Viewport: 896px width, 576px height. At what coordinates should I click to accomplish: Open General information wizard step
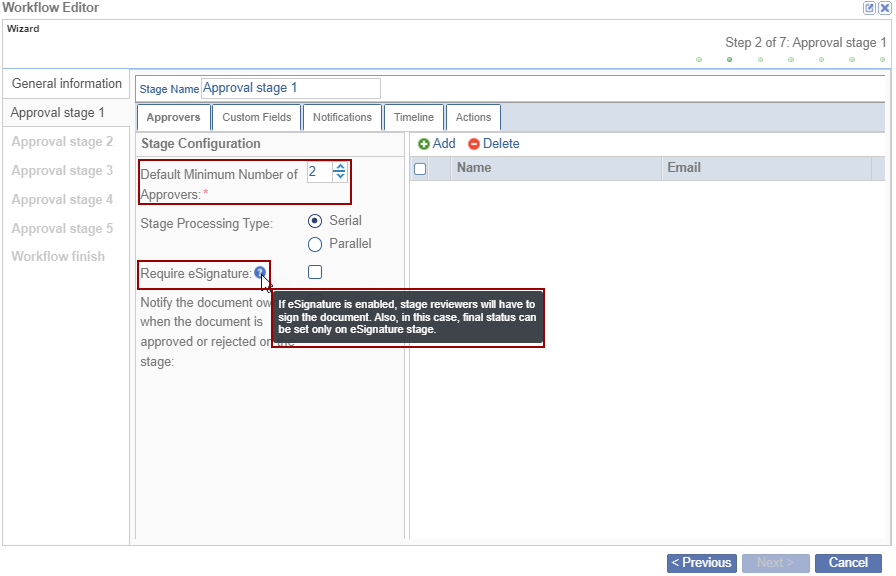[67, 84]
